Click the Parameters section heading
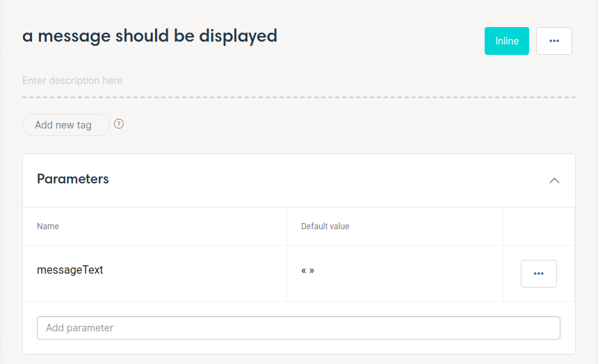This screenshot has width=598, height=364. [x=73, y=179]
